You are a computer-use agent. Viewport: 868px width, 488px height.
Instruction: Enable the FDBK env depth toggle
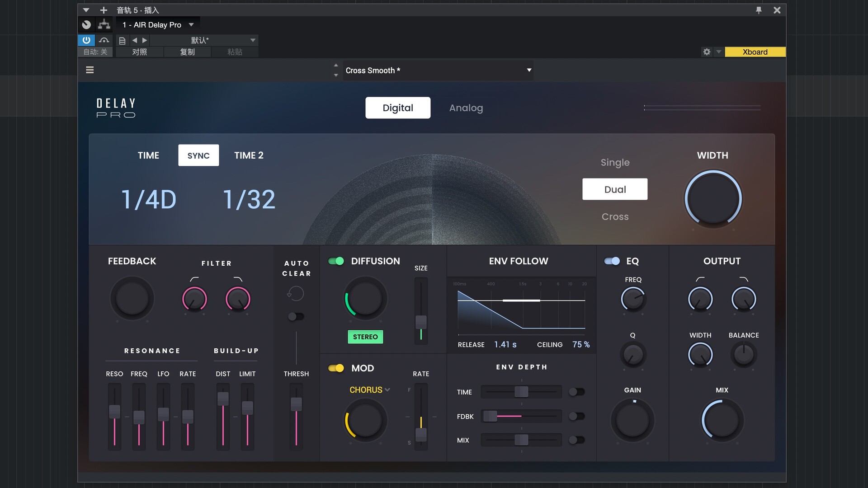pos(576,416)
